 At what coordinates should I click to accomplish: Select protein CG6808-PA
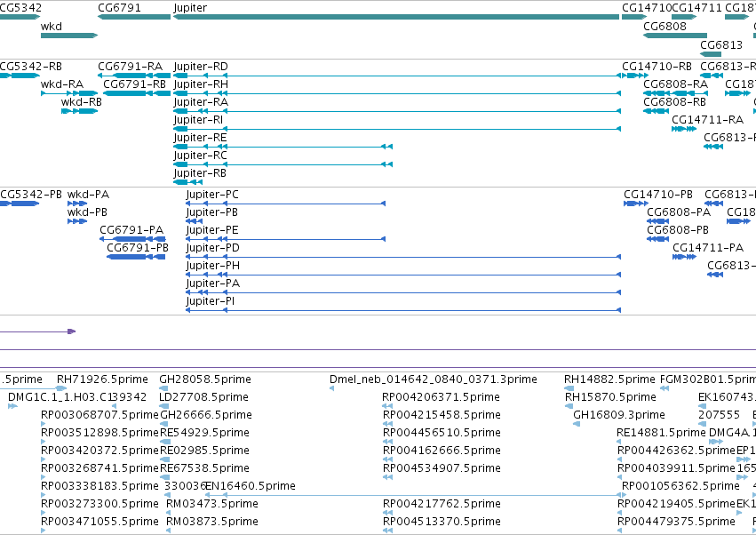point(657,221)
